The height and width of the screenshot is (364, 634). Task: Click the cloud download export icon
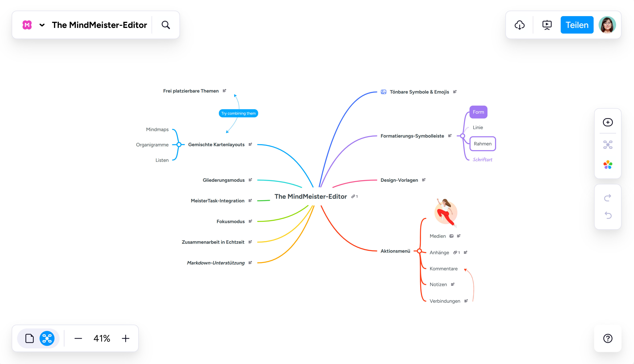(520, 25)
